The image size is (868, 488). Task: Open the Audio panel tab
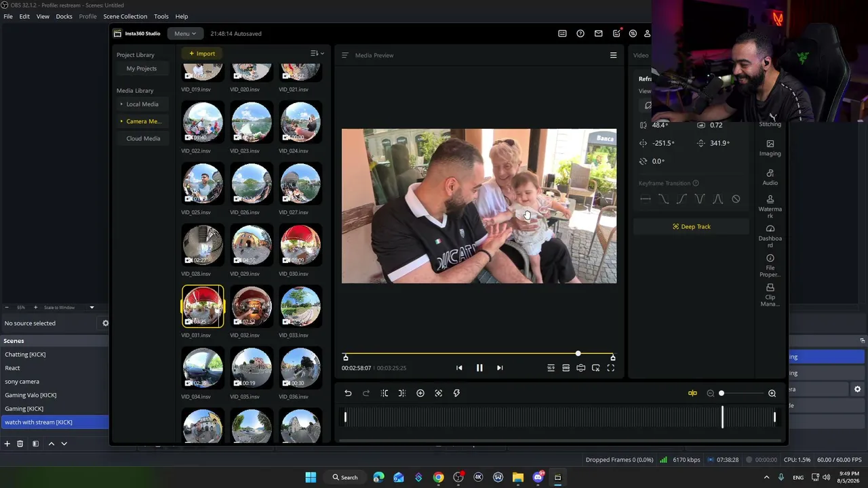coord(770,178)
